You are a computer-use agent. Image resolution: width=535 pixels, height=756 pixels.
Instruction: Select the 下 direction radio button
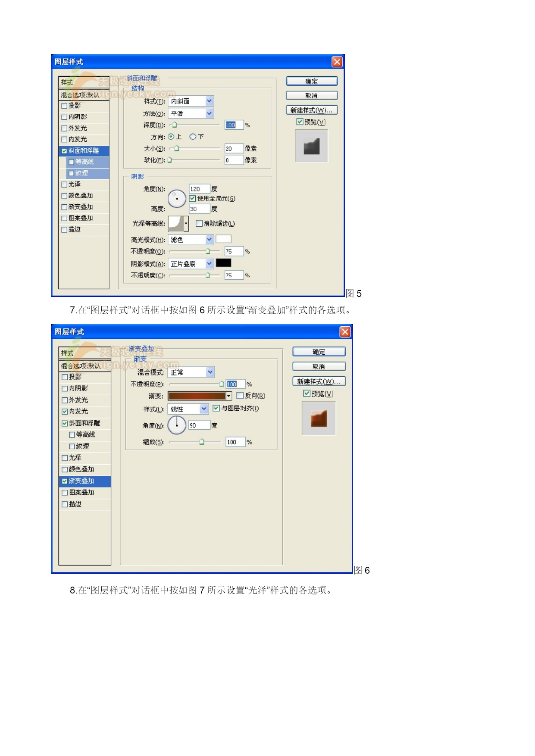point(193,137)
